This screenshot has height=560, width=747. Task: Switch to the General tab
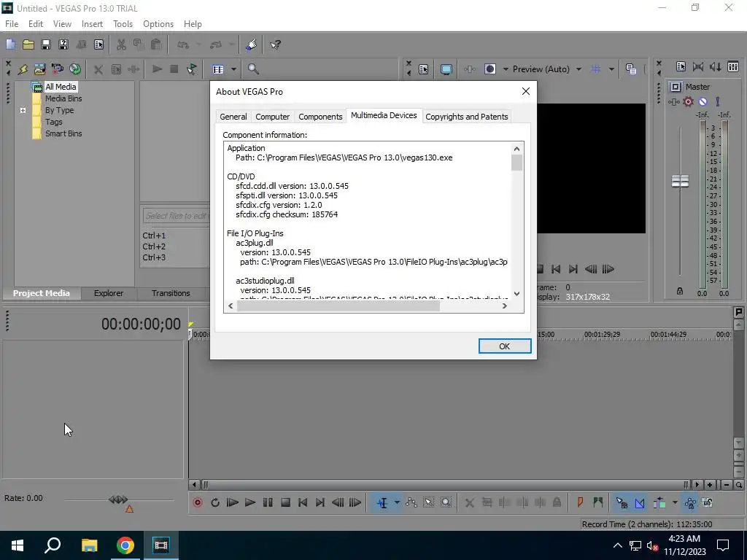tap(233, 117)
